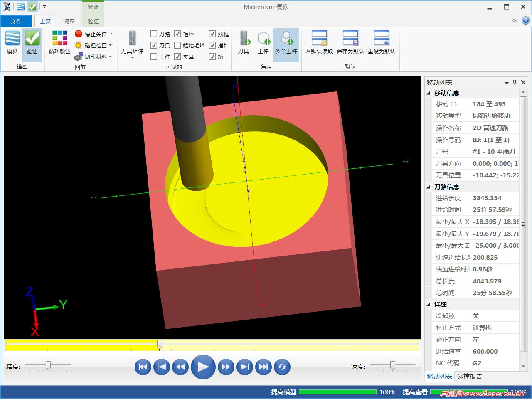Screen dimensions: 532x399
Task: Select the 移动列表 bottom tab
Action: point(439,376)
